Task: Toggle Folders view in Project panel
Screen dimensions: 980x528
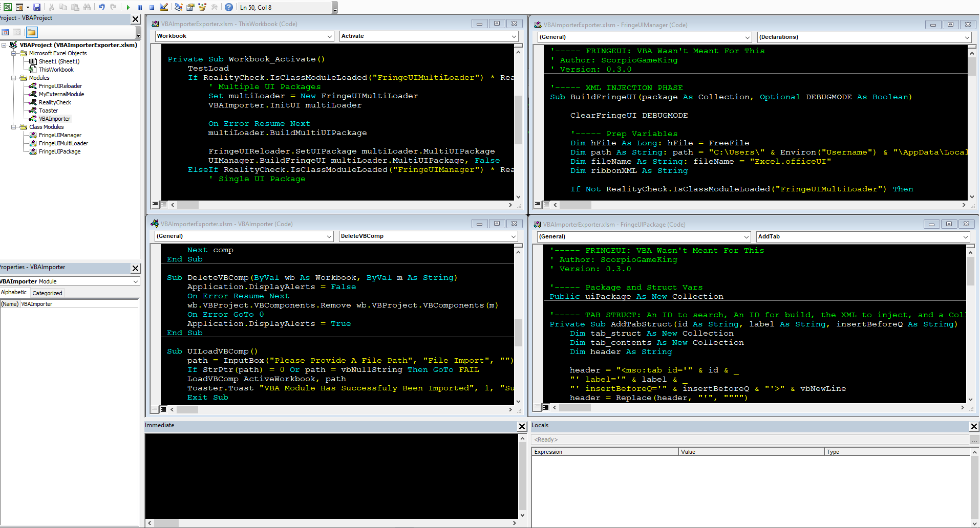Action: 31,32
